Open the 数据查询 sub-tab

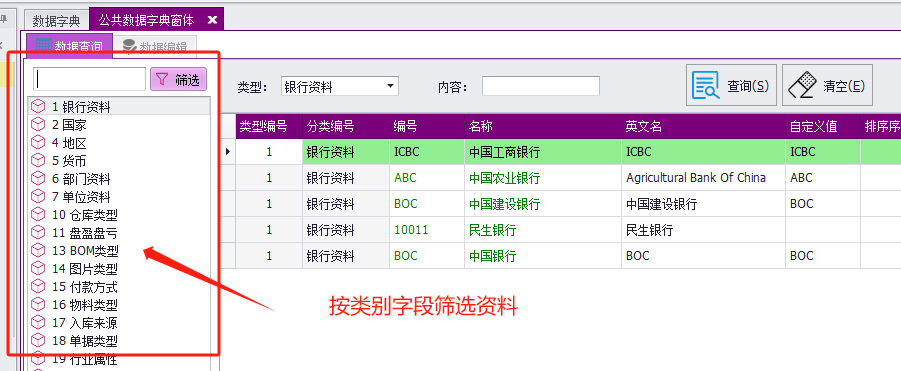[x=70, y=46]
